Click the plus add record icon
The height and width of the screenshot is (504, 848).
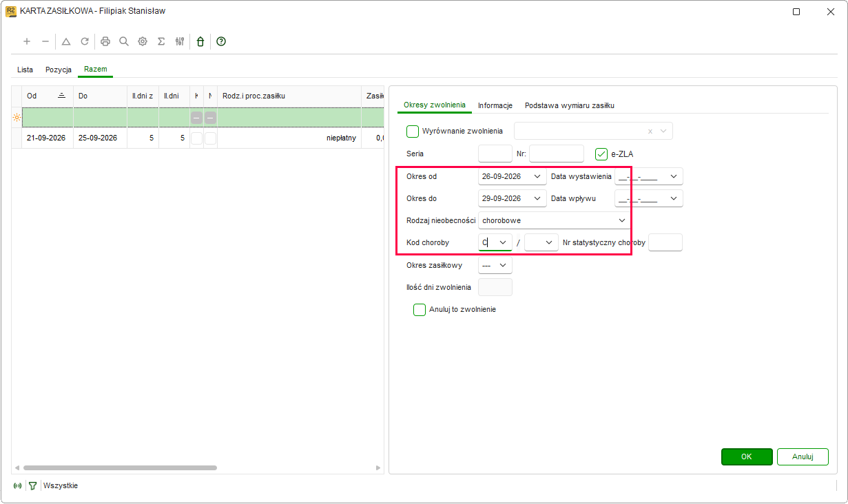click(27, 41)
